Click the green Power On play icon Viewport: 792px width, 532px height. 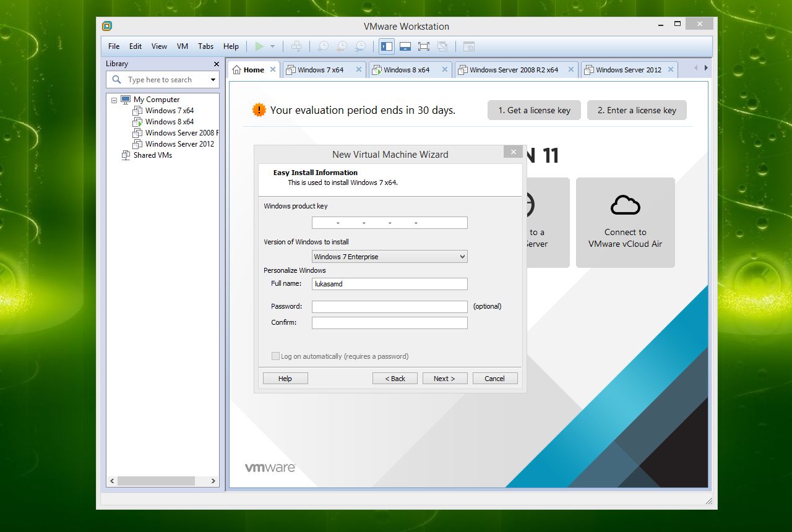point(259,46)
